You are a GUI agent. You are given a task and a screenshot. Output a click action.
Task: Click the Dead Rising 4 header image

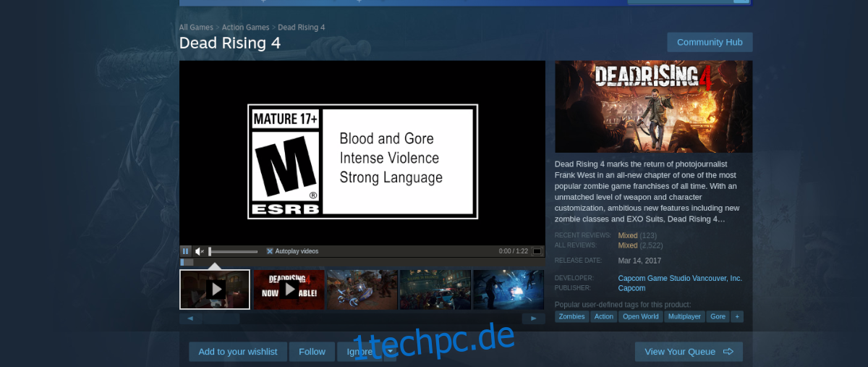point(654,106)
